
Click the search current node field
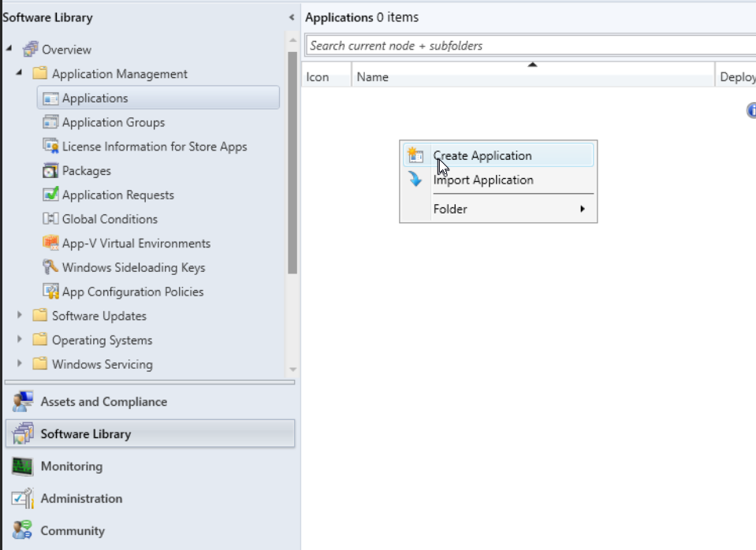pyautogui.click(x=528, y=46)
